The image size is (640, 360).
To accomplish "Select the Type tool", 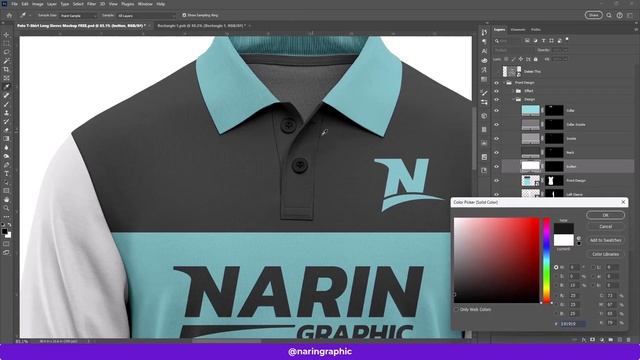I will click(6, 173).
